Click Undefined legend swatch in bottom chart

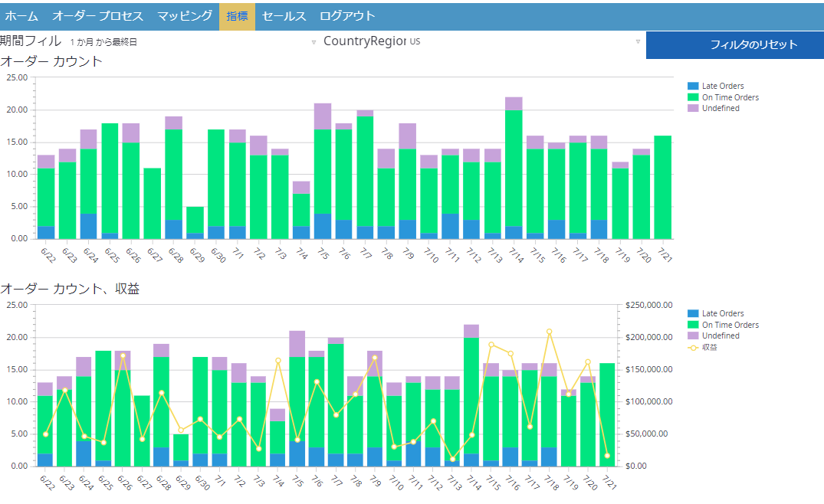(x=693, y=336)
